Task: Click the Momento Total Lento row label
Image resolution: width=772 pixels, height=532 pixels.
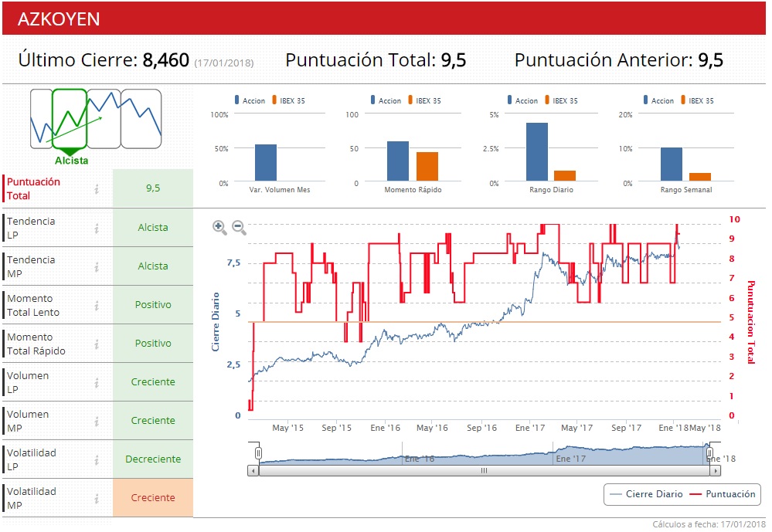Action: (33, 305)
